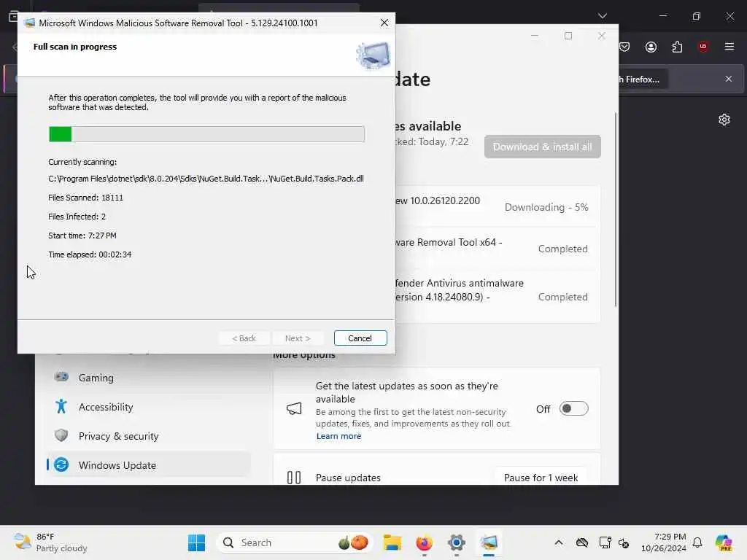The image size is (747, 560).
Task: Open the Windows Start menu
Action: (x=196, y=542)
